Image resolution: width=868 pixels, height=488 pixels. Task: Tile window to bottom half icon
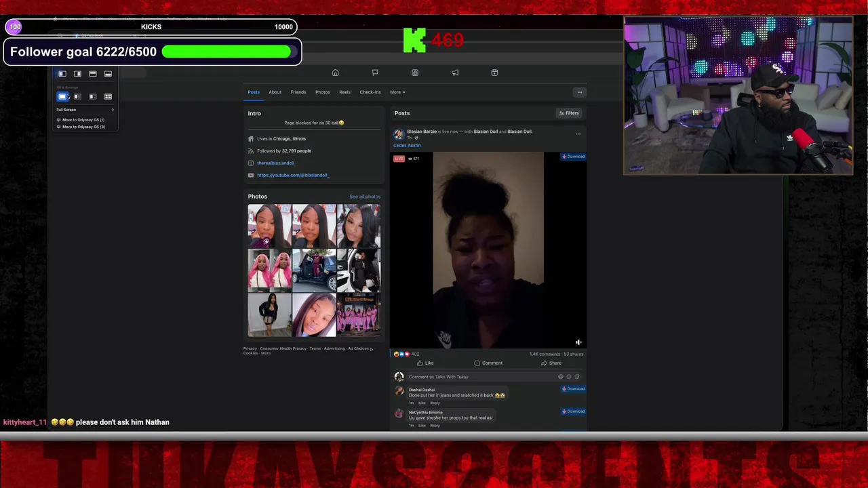click(x=108, y=74)
